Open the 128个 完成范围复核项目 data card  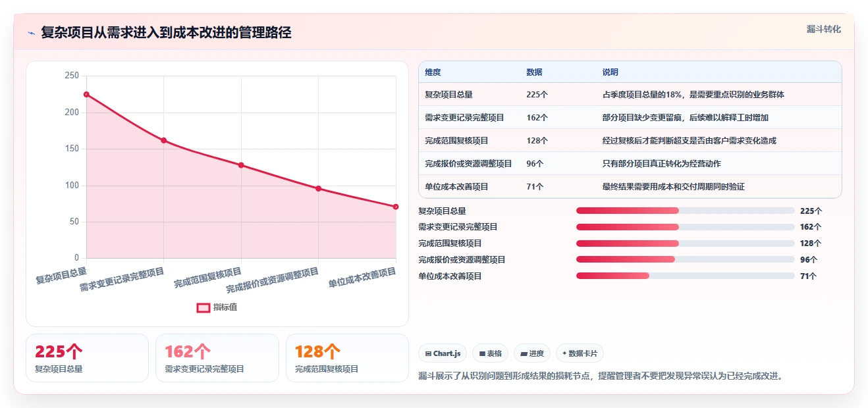click(x=347, y=358)
